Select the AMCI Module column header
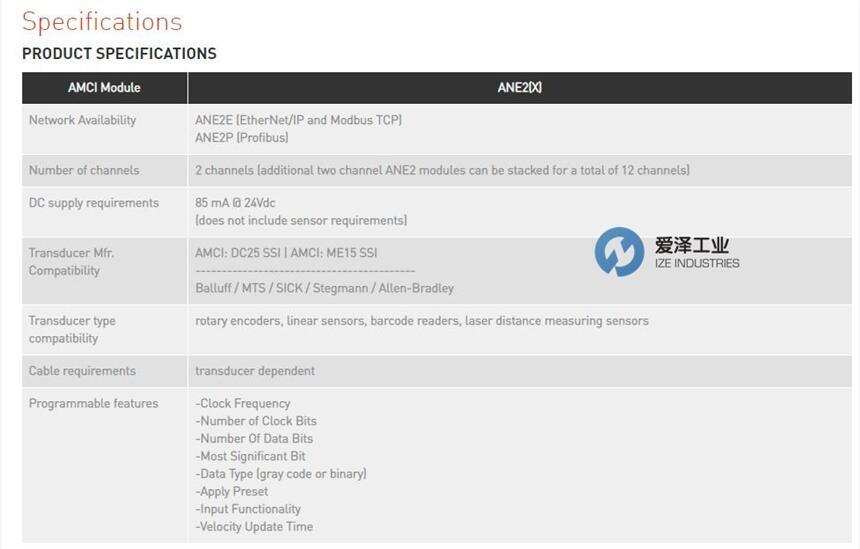The image size is (860, 549). 104,88
